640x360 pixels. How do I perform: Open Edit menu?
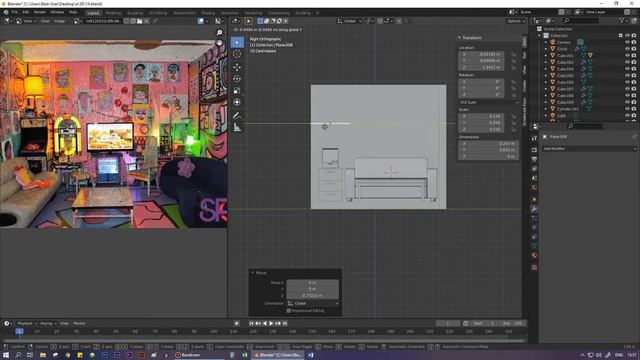click(x=26, y=12)
